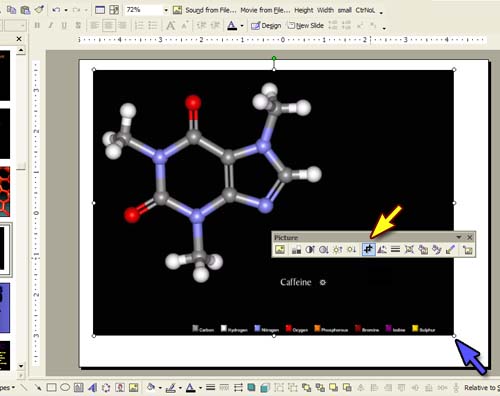Screen dimensions: 500x396
Task: Toggle Bold formatting in the toolbar
Action: pos(37,25)
